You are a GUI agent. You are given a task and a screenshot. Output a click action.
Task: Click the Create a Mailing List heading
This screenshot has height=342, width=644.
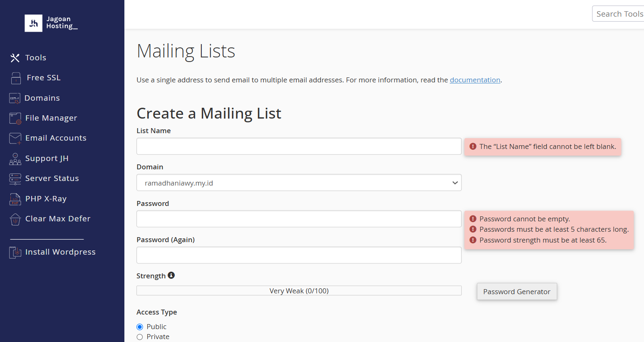[x=209, y=114]
